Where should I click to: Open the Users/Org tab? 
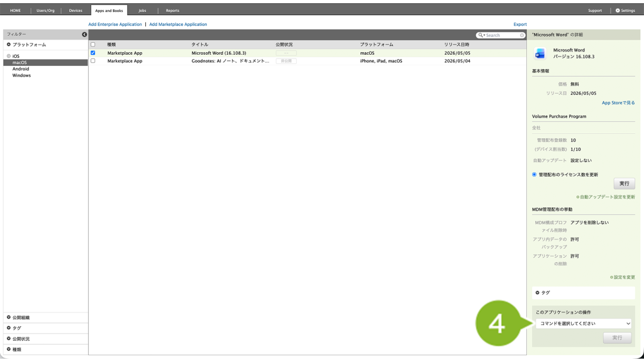45,10
